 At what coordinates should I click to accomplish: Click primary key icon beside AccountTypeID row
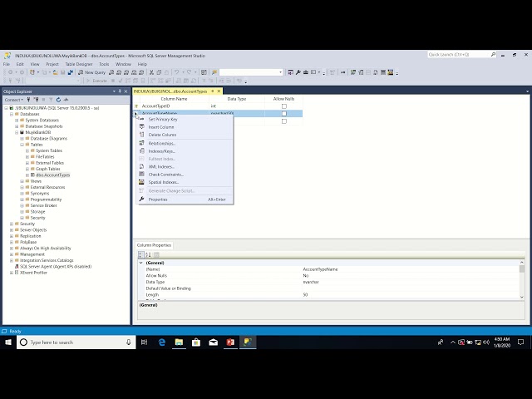click(136, 106)
